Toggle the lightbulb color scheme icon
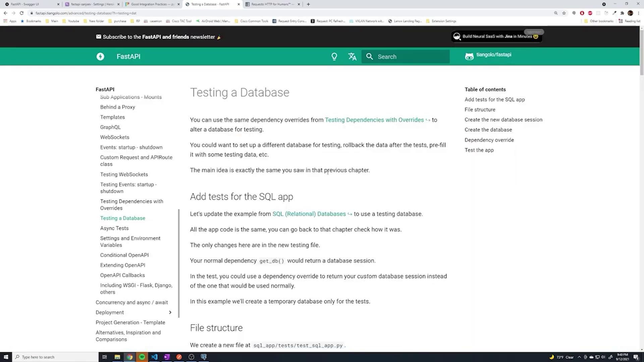This screenshot has width=644, height=362. 334,57
